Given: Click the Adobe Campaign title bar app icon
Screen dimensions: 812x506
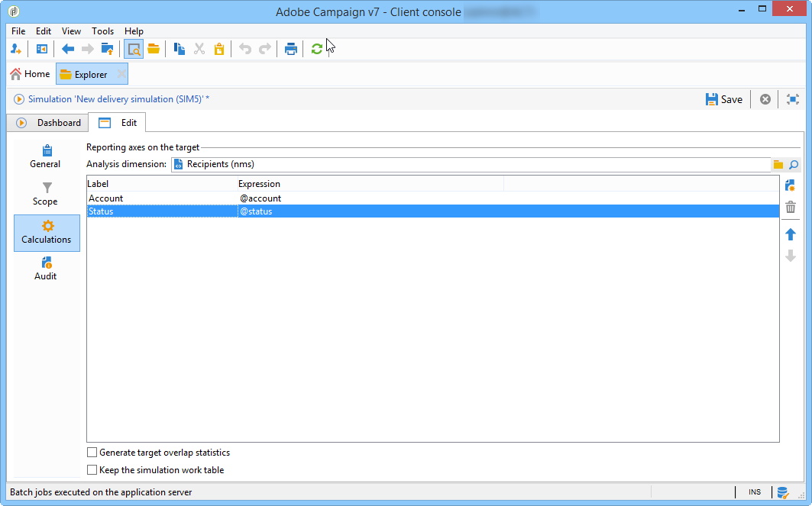Looking at the screenshot, I should [x=14, y=11].
